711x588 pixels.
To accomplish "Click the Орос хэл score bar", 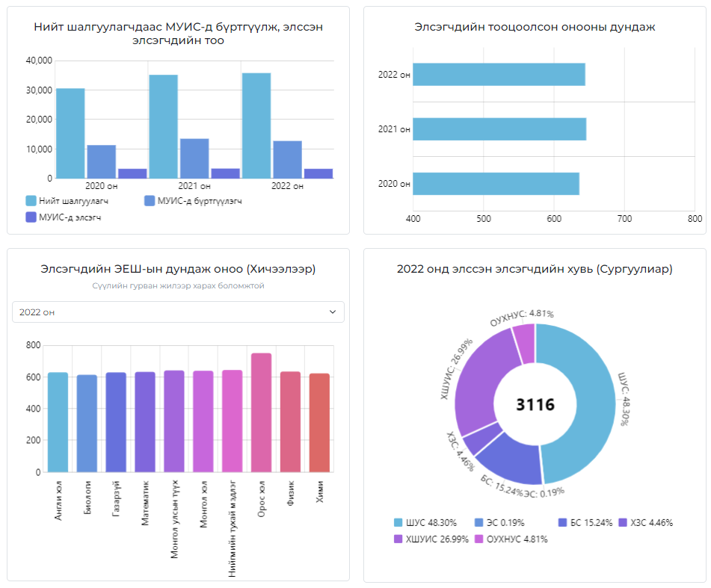I will (261, 412).
